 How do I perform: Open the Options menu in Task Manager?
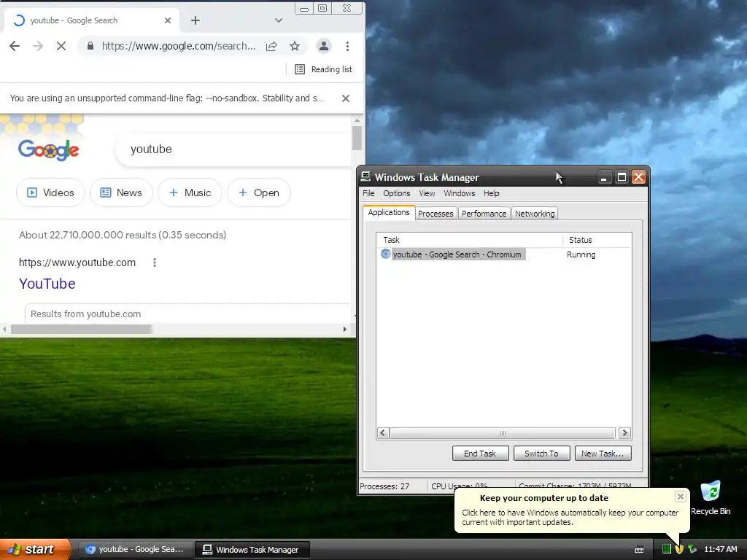[x=396, y=193]
